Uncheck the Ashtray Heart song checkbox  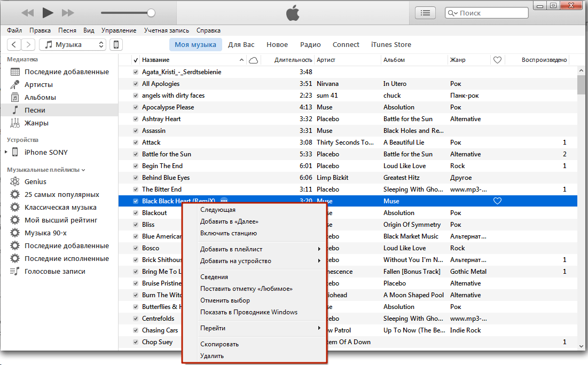[135, 119]
